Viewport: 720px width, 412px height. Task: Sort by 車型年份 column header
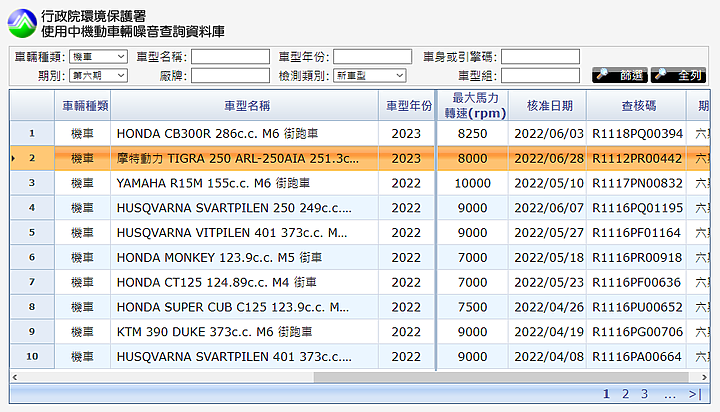(407, 106)
